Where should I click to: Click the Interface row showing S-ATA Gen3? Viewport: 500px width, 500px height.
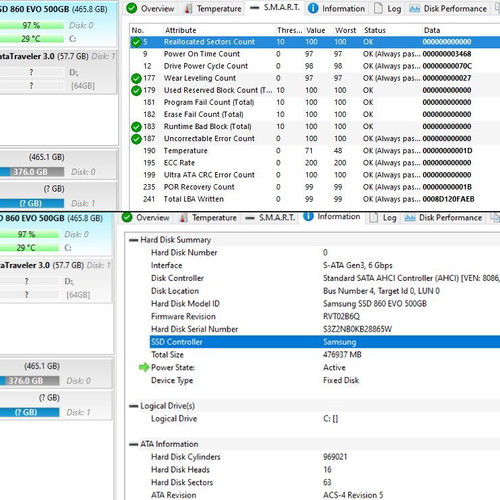[325, 265]
